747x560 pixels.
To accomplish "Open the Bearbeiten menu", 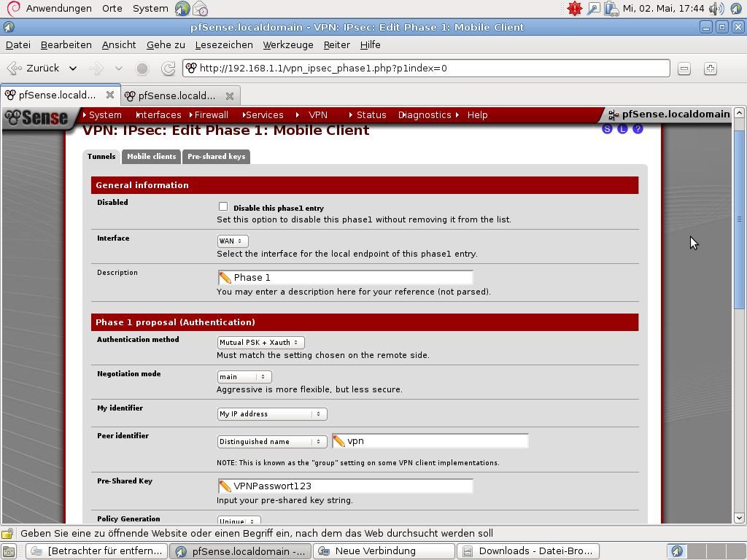I will [66, 44].
